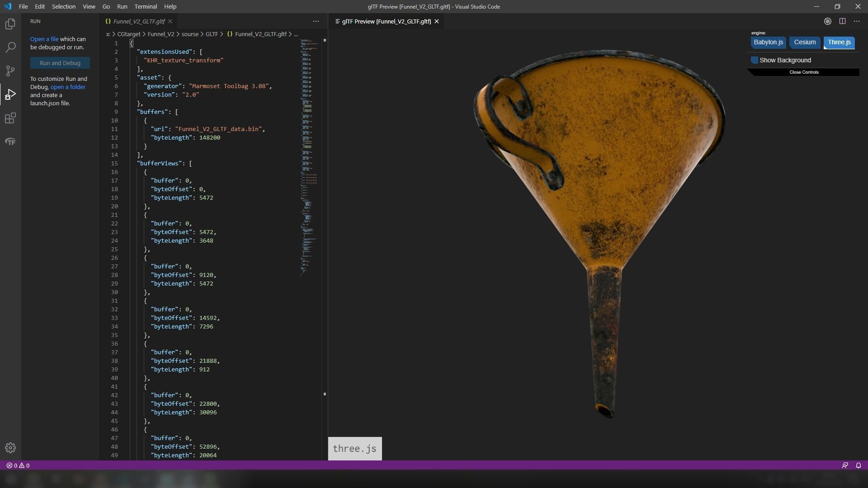Open the Manage gear icon
868x488 pixels.
coord(10,448)
